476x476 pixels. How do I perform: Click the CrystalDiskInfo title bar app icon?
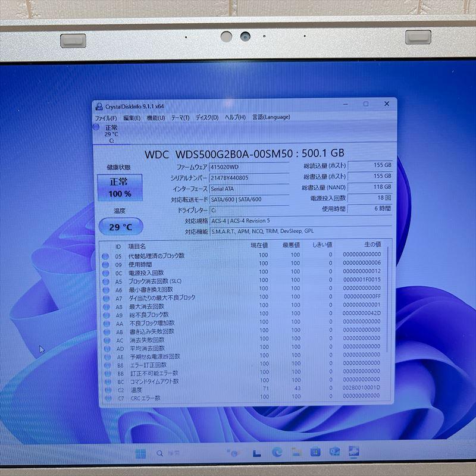(99, 107)
